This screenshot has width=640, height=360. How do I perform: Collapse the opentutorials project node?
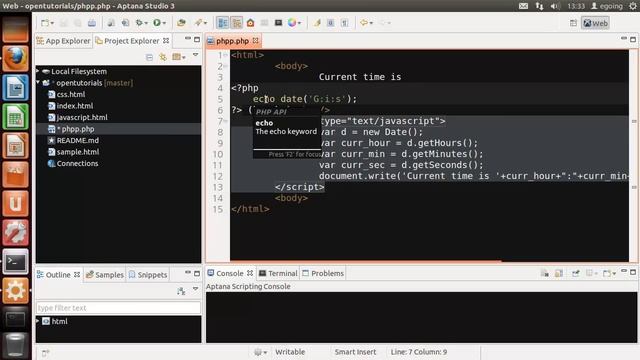tap(38, 82)
